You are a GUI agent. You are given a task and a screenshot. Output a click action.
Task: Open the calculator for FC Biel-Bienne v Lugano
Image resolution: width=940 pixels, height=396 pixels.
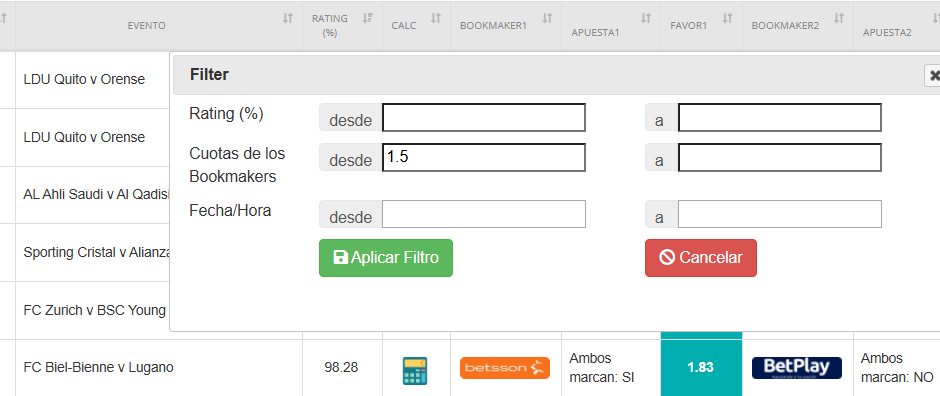(415, 370)
